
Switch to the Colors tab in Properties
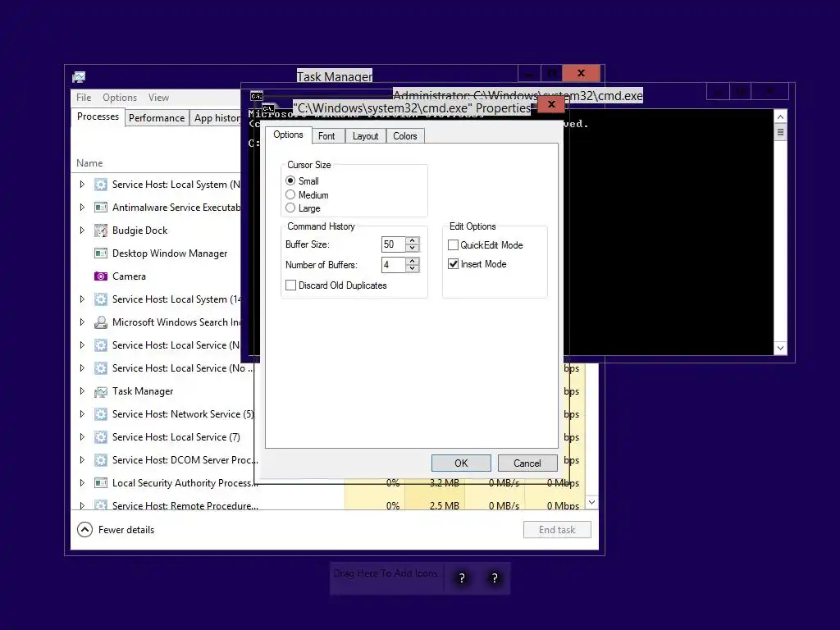coord(405,136)
